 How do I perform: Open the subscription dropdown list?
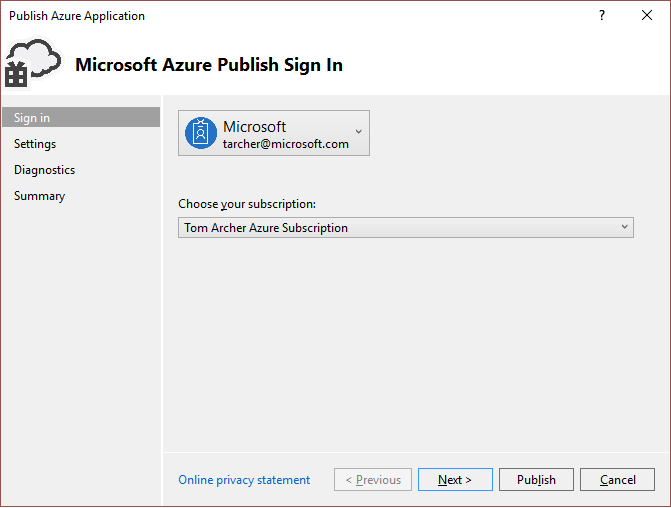point(406,228)
